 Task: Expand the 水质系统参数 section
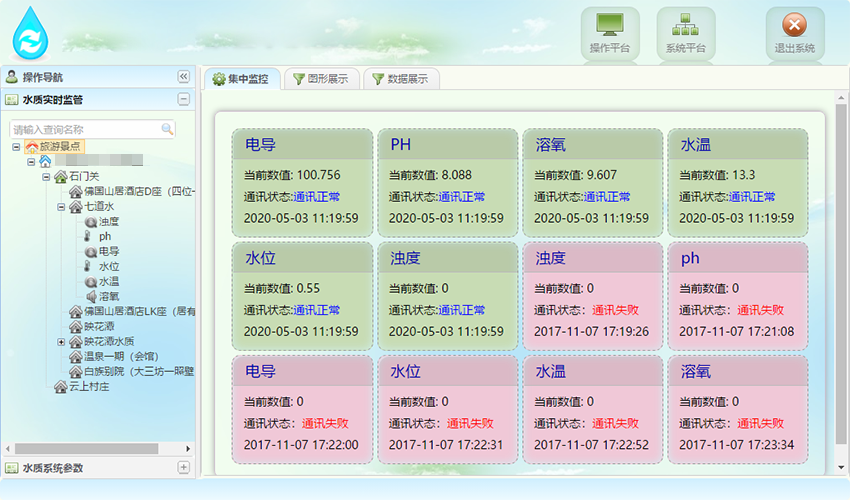coord(183,467)
